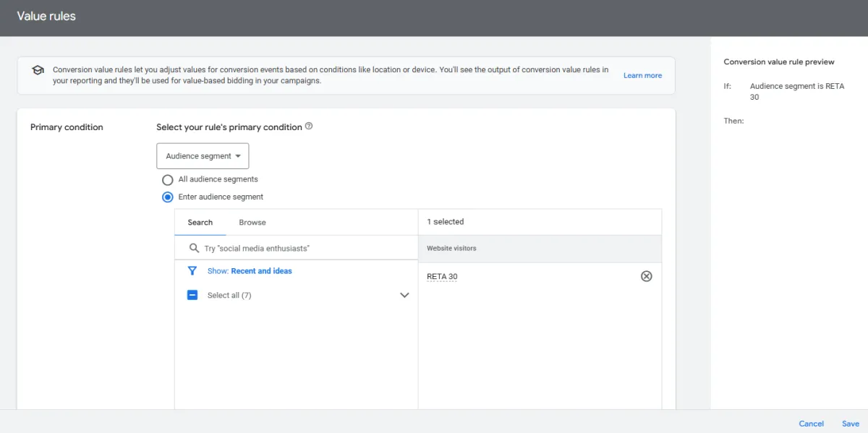Click the help icon beside primary condition

(x=309, y=127)
